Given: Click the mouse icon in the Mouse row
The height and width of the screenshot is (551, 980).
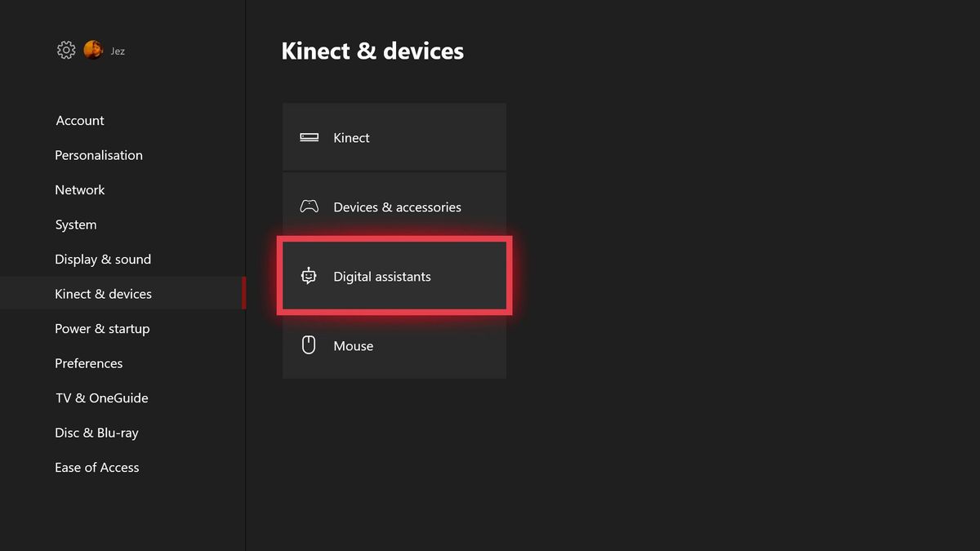Looking at the screenshot, I should point(309,344).
